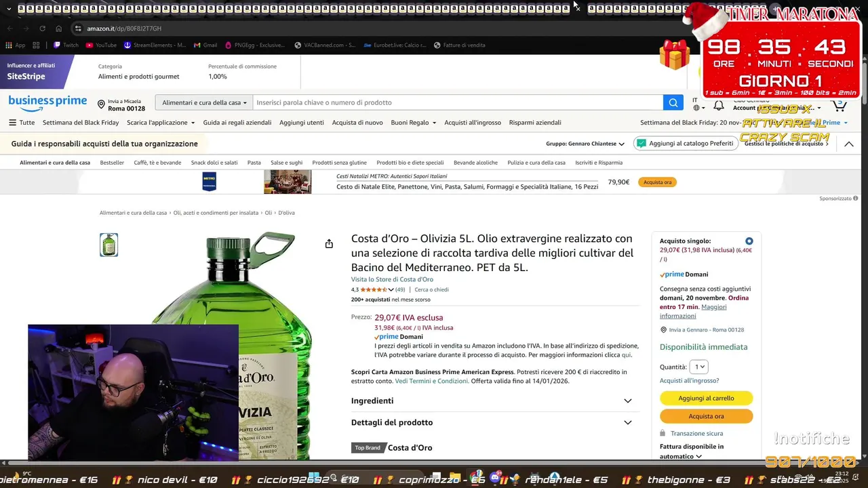Open the Quantità dropdown

tap(698, 367)
